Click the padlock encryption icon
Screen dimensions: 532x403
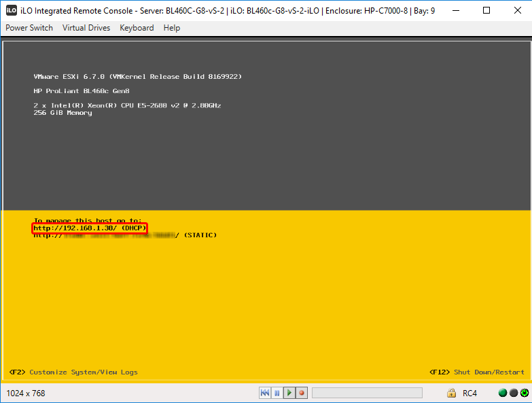point(451,393)
